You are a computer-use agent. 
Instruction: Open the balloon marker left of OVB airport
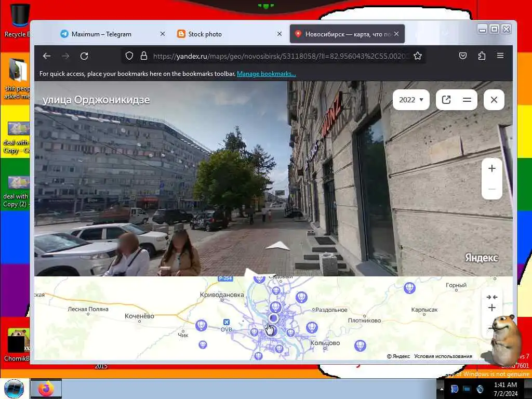[201, 325]
